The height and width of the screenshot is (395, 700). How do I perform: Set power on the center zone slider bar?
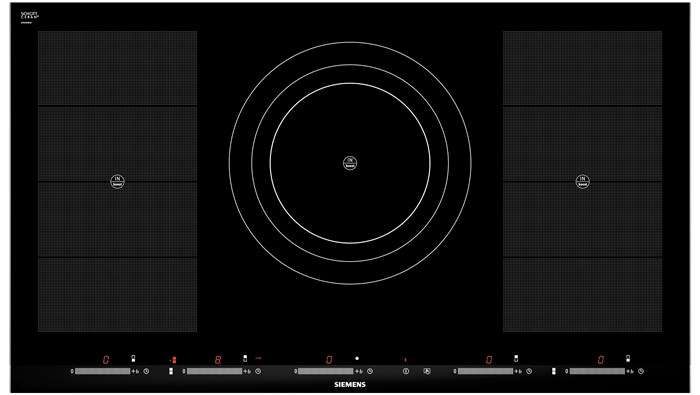(x=326, y=371)
